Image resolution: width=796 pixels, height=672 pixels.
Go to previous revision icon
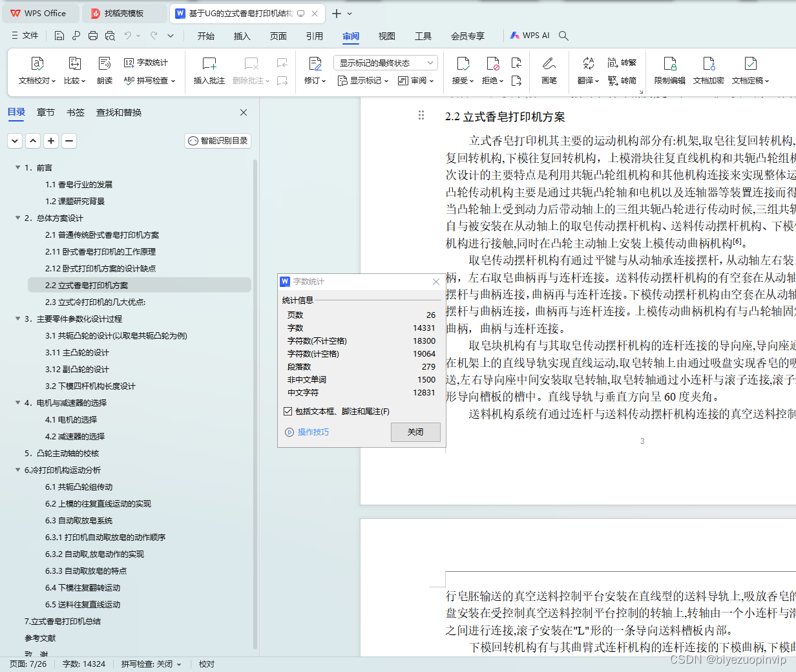click(516, 63)
